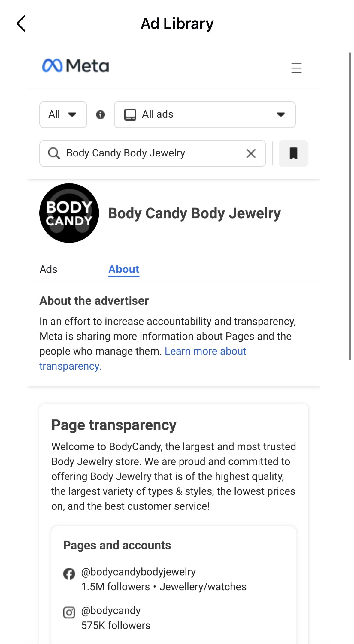Click the bookmark saved searches icon
The image size is (354, 644).
[293, 153]
